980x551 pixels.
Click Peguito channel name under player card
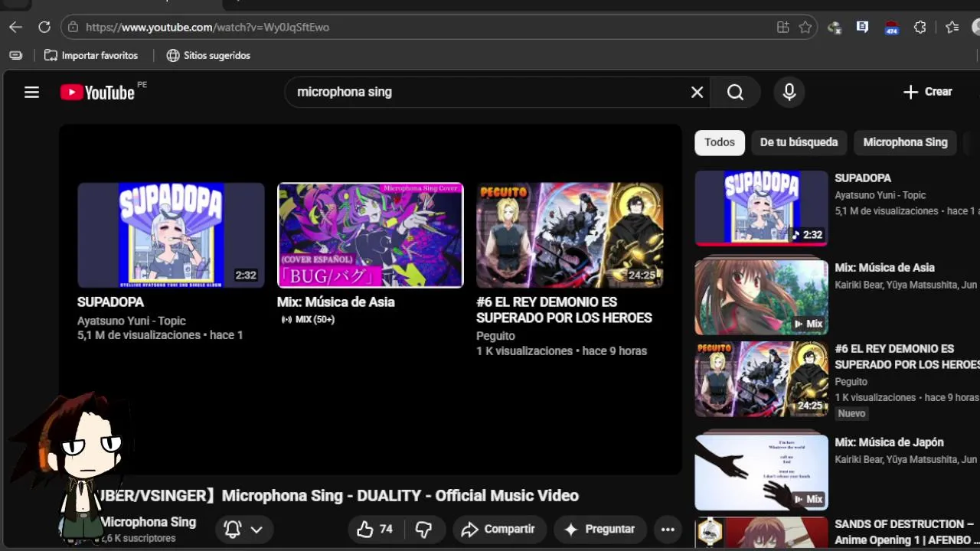[x=495, y=336]
